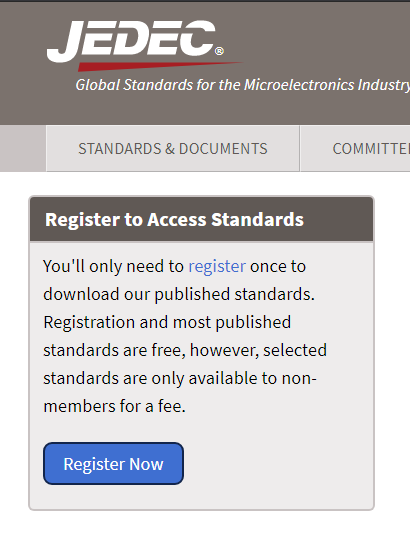Click the text 'download our published standards'
Screen dimensions: 410x544
pos(179,294)
